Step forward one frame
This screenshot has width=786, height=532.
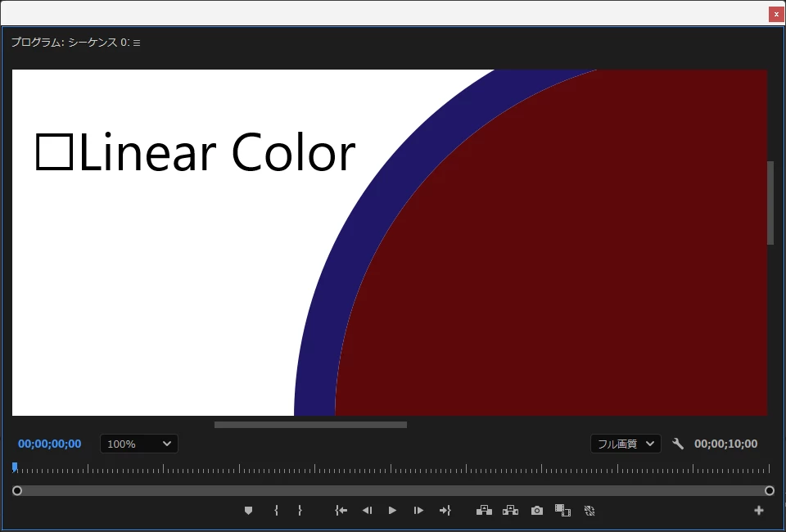point(418,511)
